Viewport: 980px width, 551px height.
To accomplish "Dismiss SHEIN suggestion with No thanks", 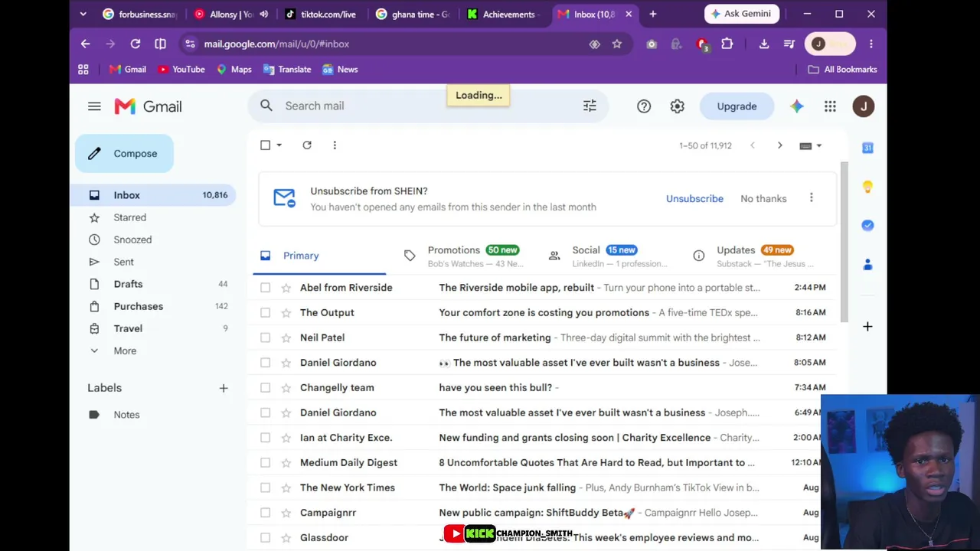I will point(763,199).
